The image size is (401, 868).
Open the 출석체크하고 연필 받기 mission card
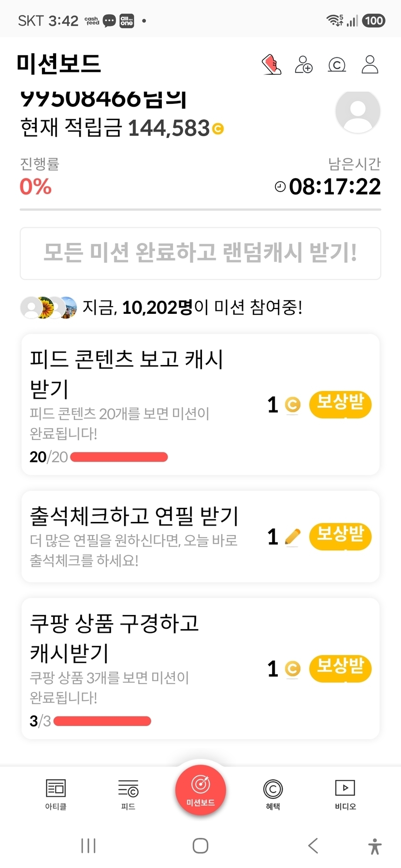point(200,536)
